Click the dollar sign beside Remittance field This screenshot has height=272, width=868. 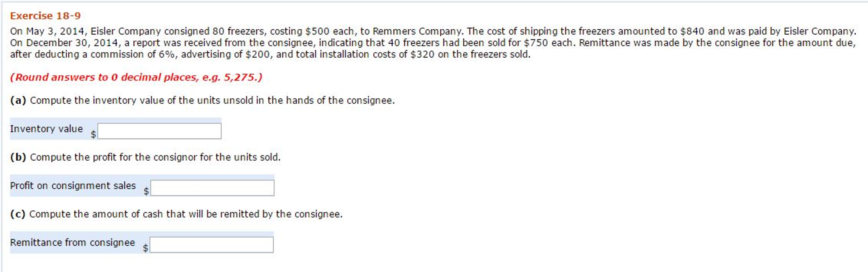[x=145, y=248]
